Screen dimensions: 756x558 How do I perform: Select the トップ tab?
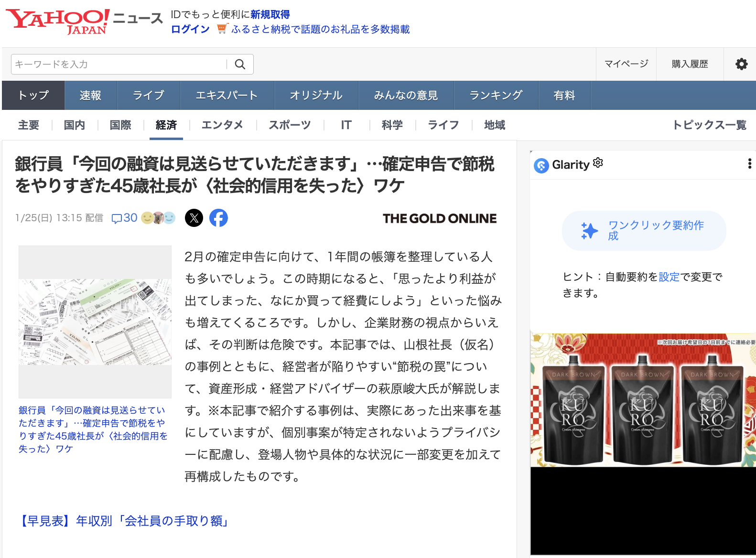pyautogui.click(x=33, y=95)
